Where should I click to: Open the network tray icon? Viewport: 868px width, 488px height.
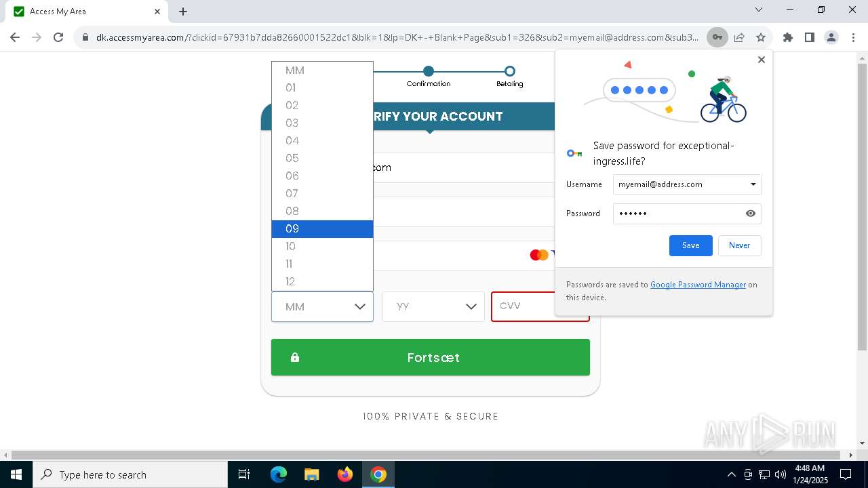(764, 474)
